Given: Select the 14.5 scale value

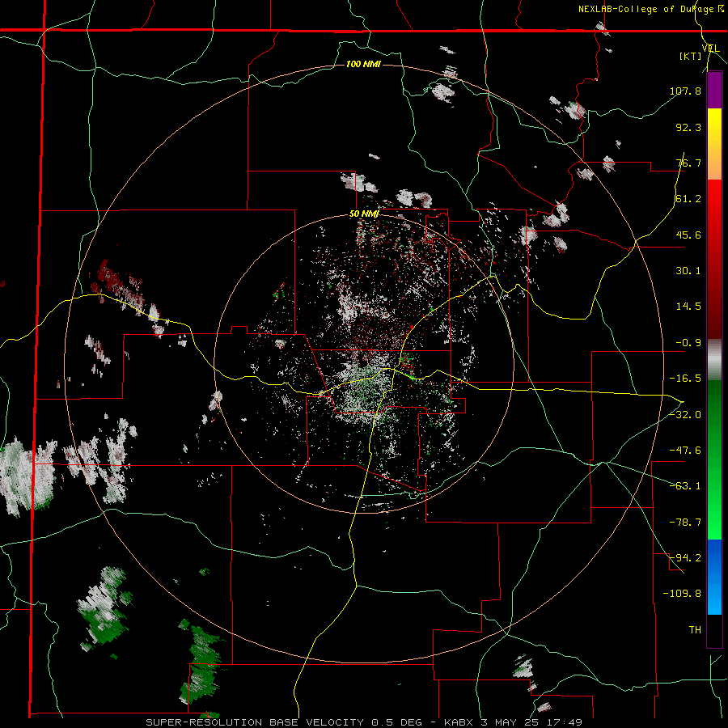Looking at the screenshot, I should coord(688,307).
